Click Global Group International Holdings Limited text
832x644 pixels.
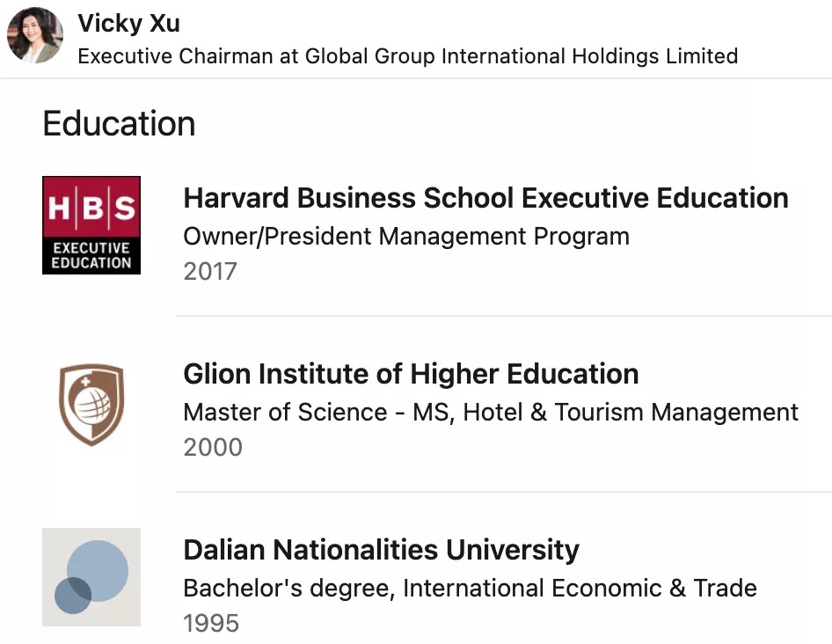pyautogui.click(x=522, y=55)
